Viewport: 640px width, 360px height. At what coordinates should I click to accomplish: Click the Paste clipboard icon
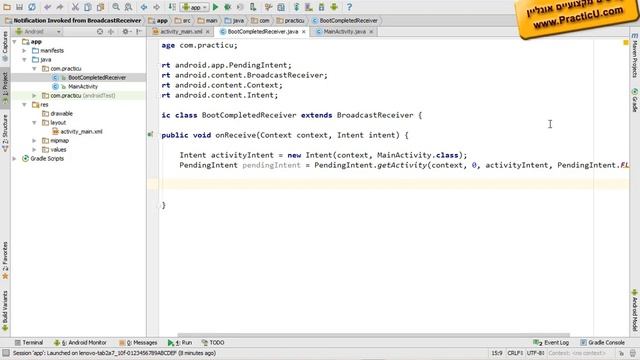[x=100, y=7]
